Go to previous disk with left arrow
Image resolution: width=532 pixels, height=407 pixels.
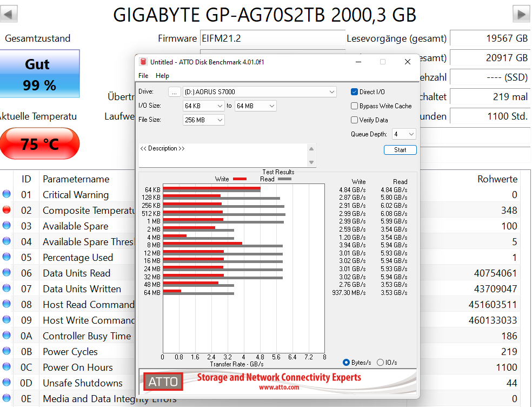(x=9, y=14)
